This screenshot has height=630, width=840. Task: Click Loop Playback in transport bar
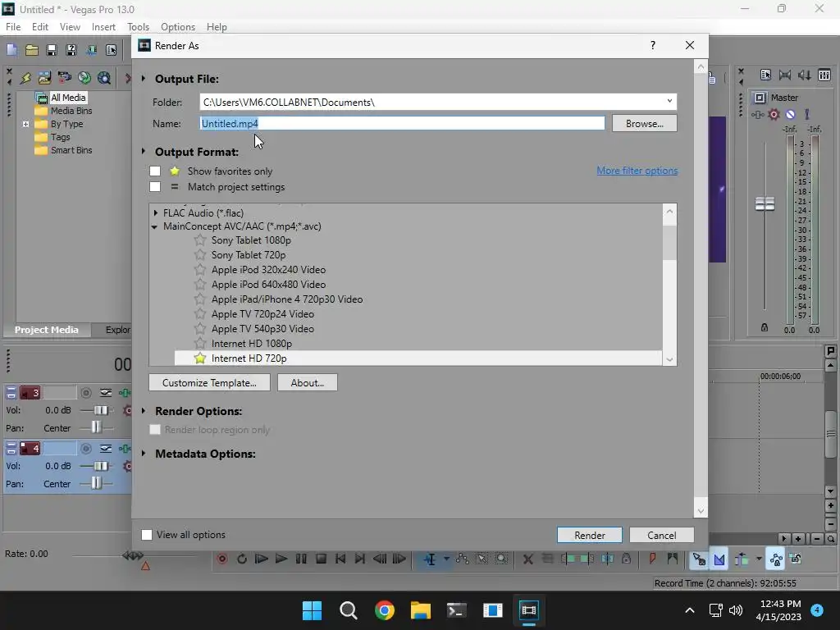pos(242,559)
